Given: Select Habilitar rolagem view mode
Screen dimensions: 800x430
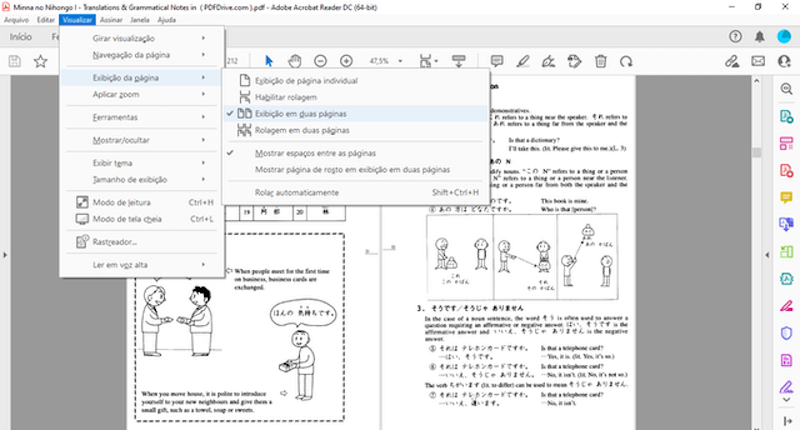Looking at the screenshot, I should tap(354, 97).
